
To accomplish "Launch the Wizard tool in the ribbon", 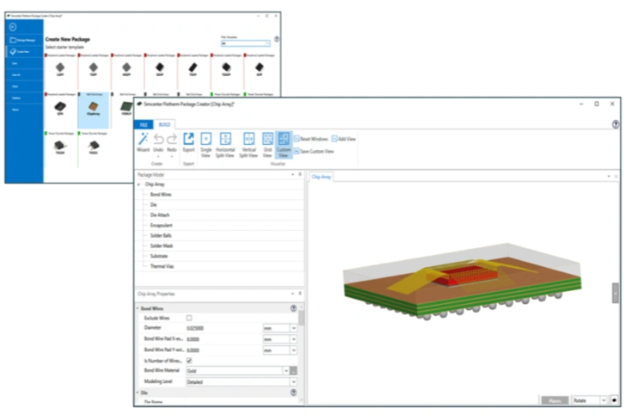I will 146,145.
